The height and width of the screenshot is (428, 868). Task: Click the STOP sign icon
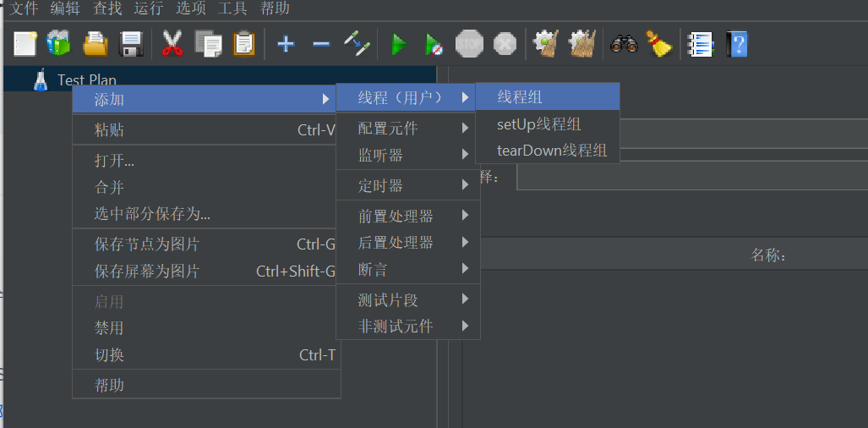pos(469,43)
